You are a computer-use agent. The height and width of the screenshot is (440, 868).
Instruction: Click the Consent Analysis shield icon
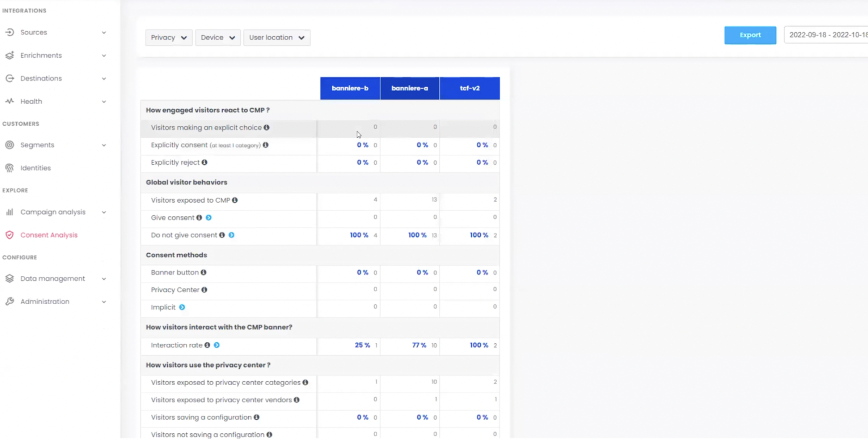click(x=10, y=235)
